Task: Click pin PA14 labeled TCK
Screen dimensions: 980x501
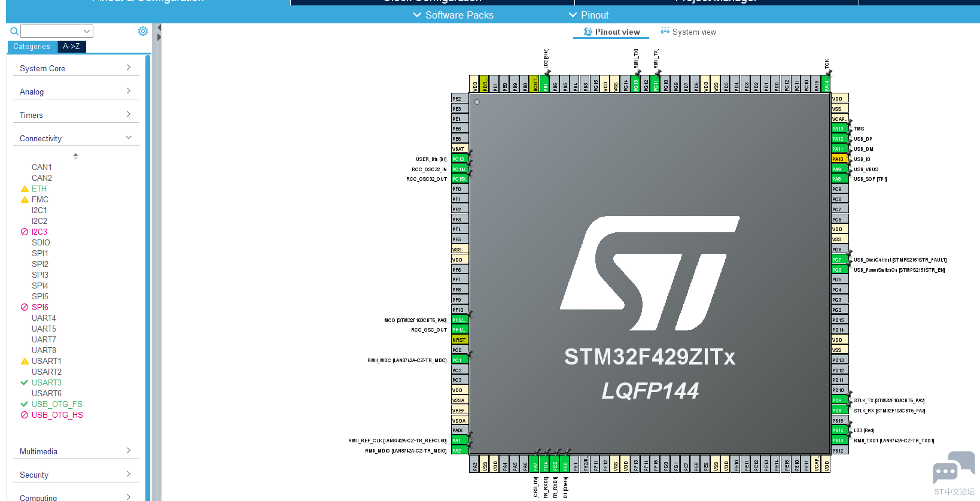Action: [x=827, y=84]
